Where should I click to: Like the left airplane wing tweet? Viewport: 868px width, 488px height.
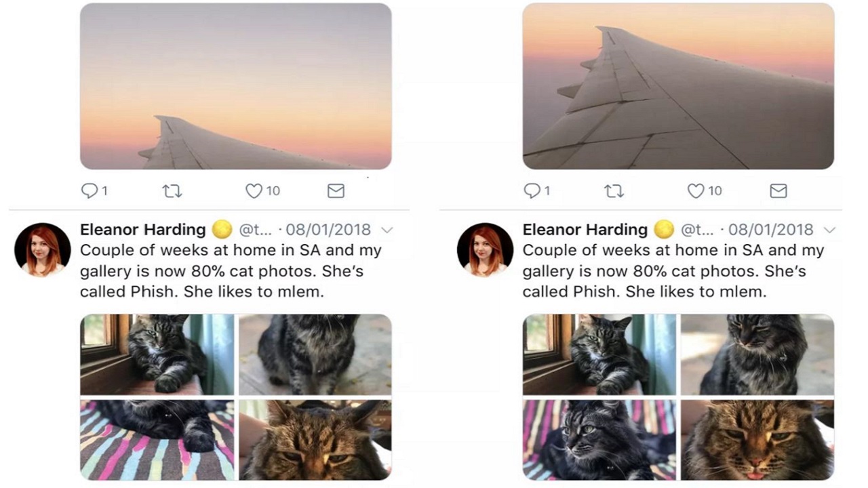(x=254, y=191)
